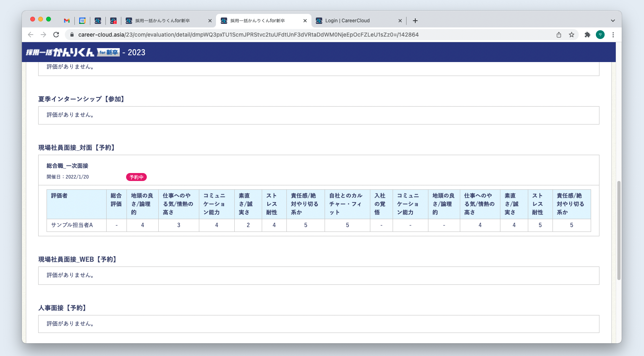
Task: Click the URL address field
Action: click(x=278, y=35)
